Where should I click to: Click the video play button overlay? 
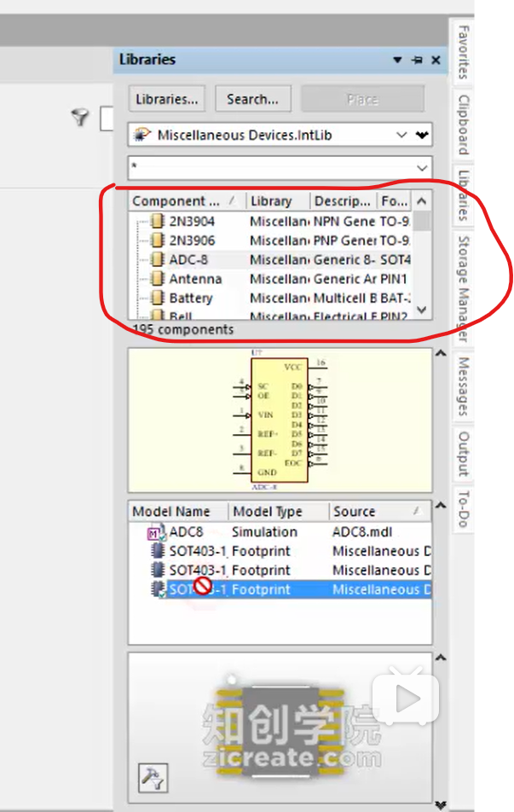[406, 699]
